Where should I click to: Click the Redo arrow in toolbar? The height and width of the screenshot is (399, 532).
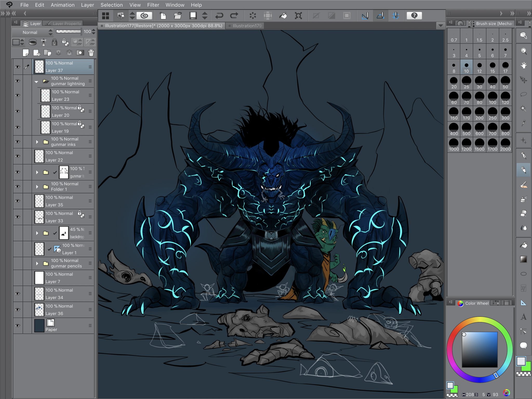pyautogui.click(x=234, y=16)
